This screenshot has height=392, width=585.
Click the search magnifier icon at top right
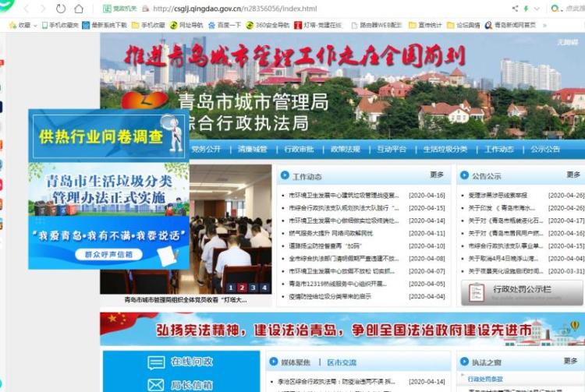pos(555,9)
